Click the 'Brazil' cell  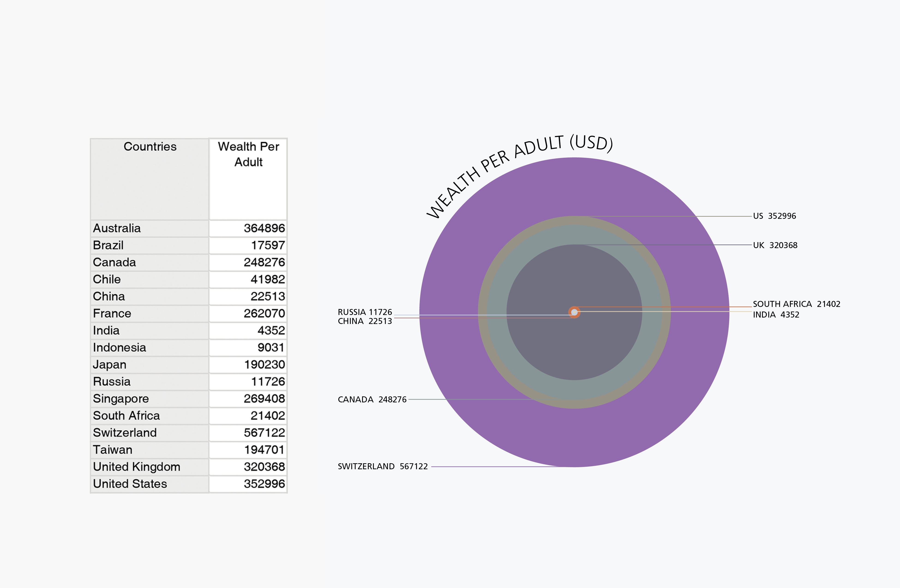click(150, 246)
